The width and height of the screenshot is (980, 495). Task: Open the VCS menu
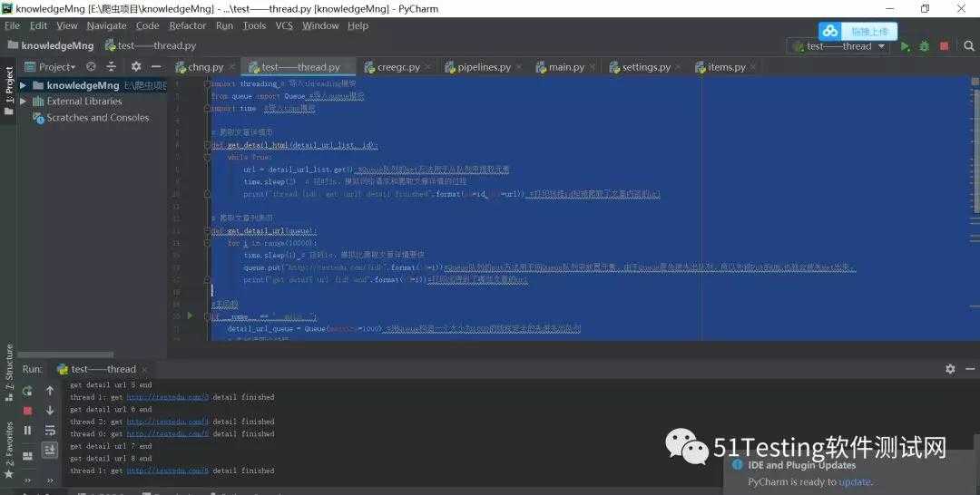pos(284,25)
